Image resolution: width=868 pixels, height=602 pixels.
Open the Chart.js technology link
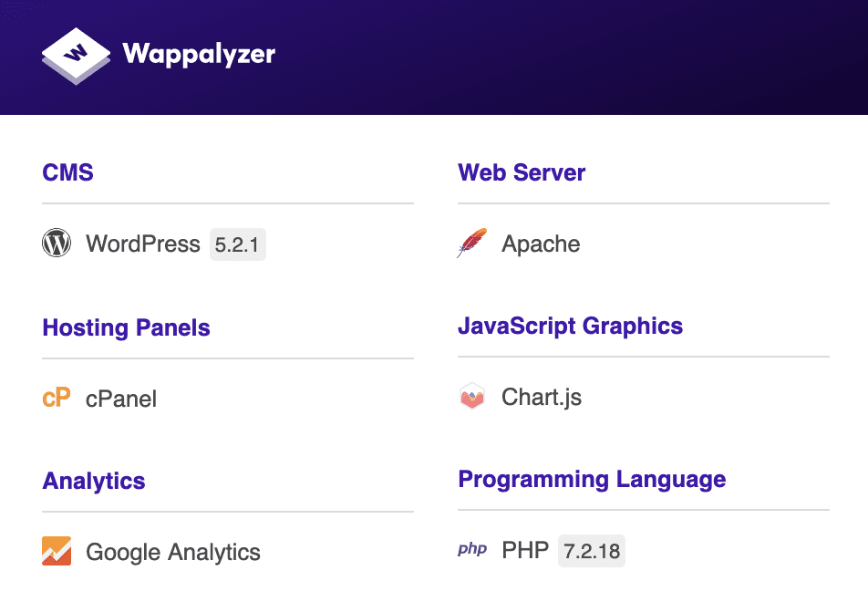[542, 397]
